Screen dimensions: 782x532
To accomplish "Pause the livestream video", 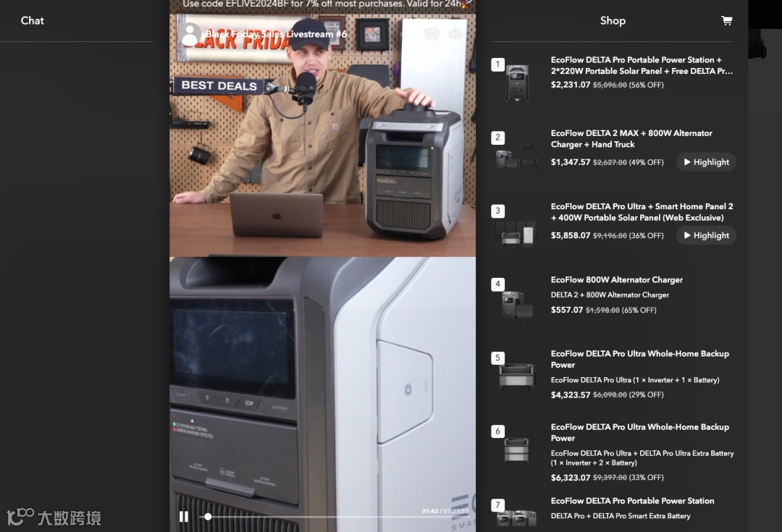I will [183, 517].
